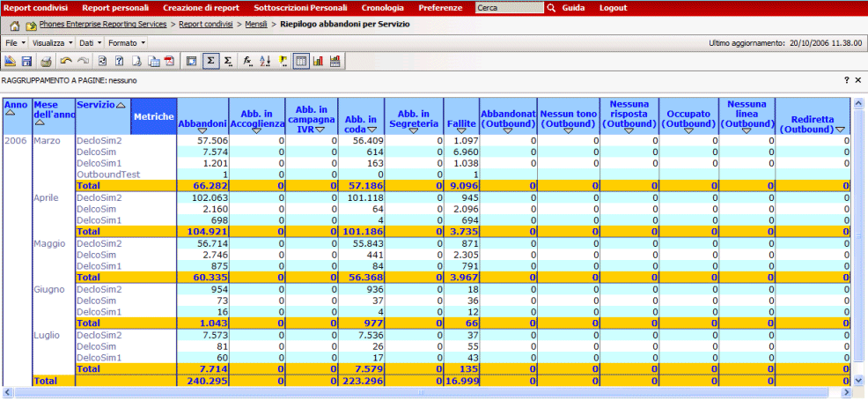Click the home house icon in breadcrumb
This screenshot has height=401, width=868.
coord(15,26)
